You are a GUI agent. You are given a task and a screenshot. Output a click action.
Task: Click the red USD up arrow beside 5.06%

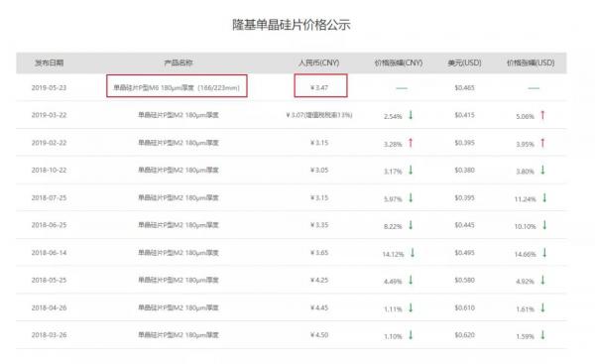coord(542,115)
